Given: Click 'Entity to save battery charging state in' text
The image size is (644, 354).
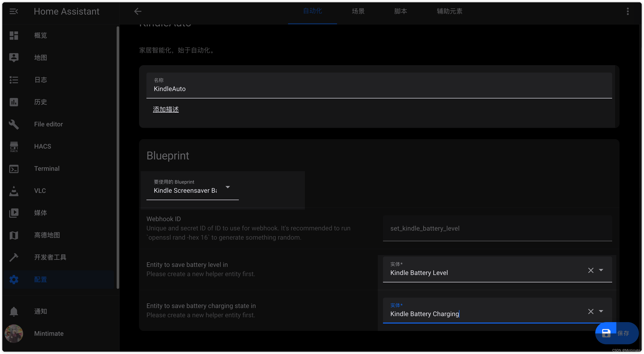Looking at the screenshot, I should [x=201, y=306].
